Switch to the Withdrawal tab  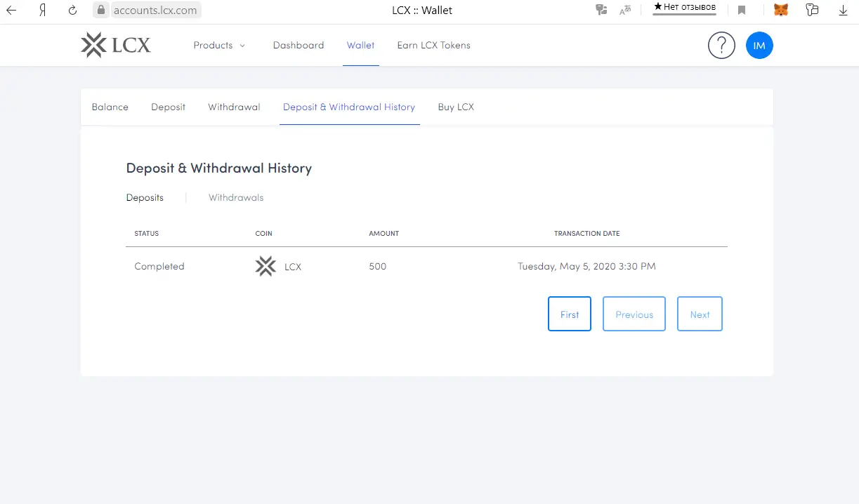[234, 107]
